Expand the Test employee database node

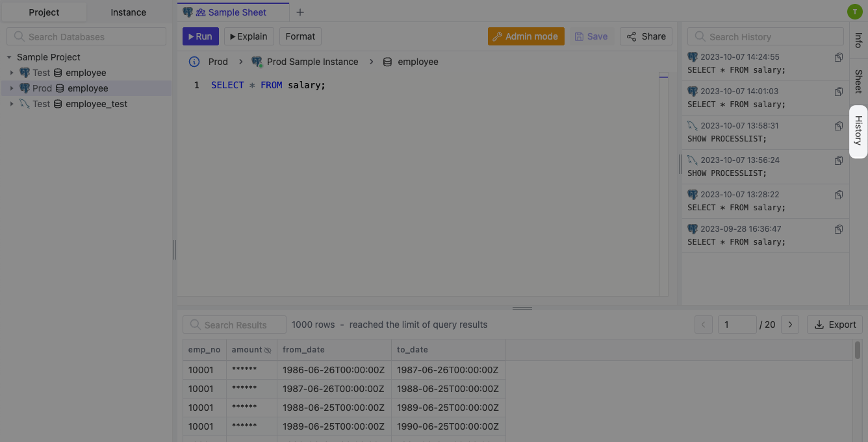[x=12, y=73]
